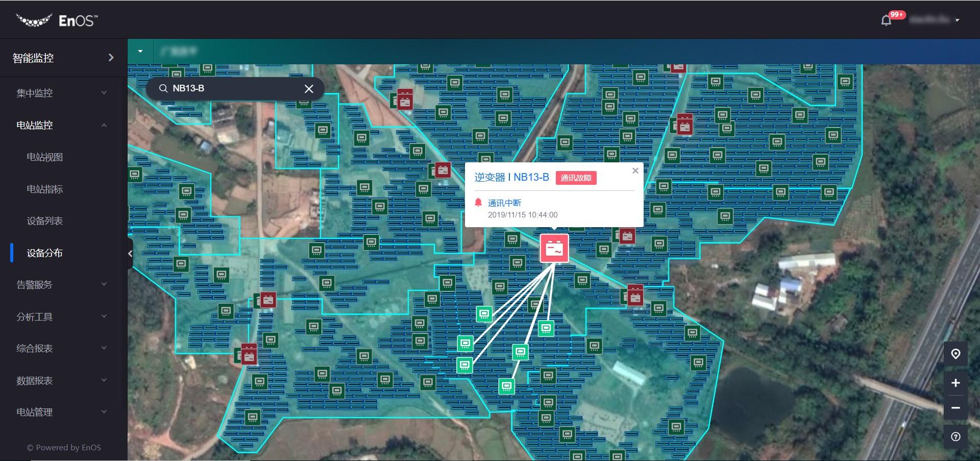Close the inverter NB13-B popup
The image size is (980, 461).
coord(635,171)
